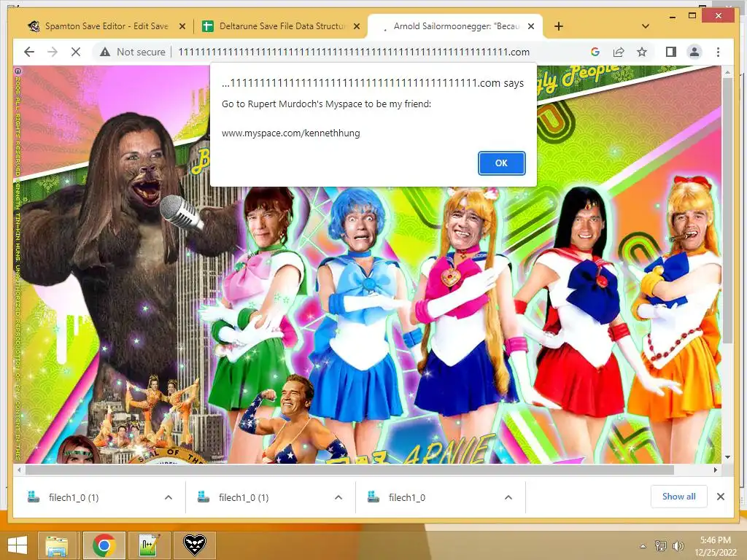747x560 pixels.
Task: Click the address bar URL
Action: [x=354, y=52]
